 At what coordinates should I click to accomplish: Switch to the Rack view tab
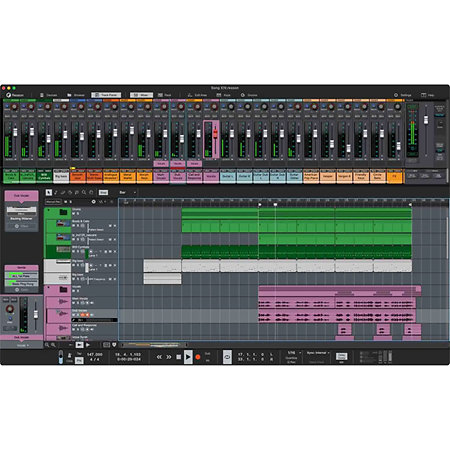[x=165, y=95]
